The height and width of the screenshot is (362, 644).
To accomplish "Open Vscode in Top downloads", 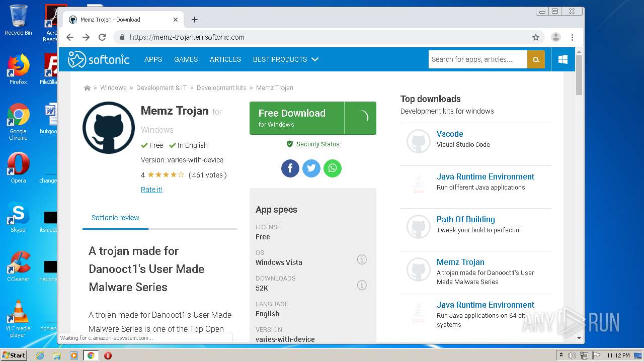I will click(450, 134).
